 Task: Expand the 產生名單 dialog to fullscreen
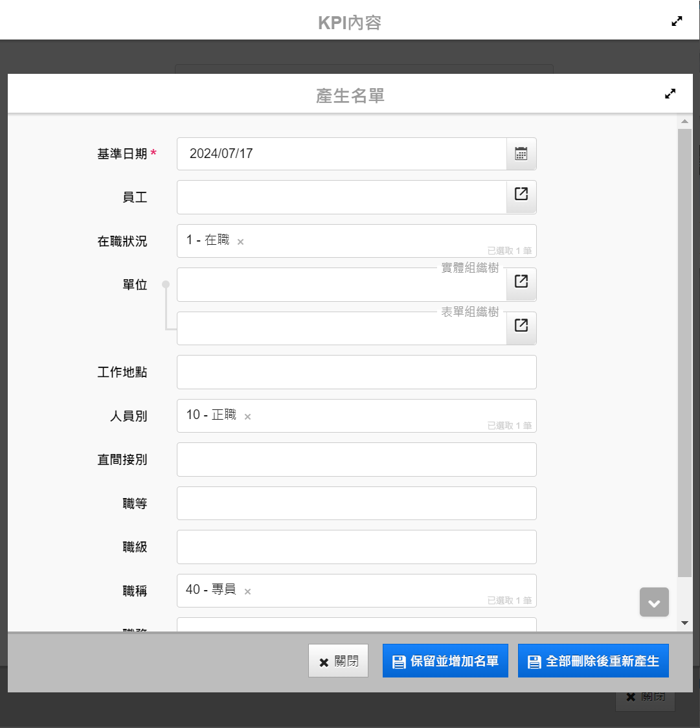[670, 94]
